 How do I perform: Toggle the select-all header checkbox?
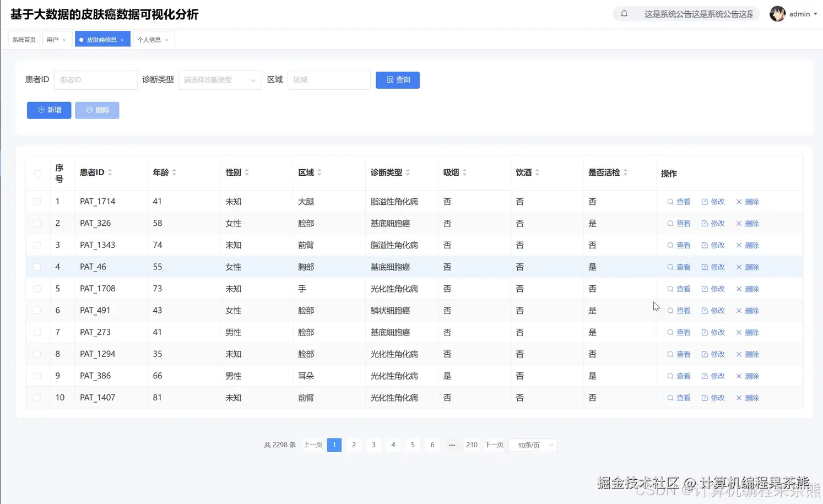click(x=37, y=174)
